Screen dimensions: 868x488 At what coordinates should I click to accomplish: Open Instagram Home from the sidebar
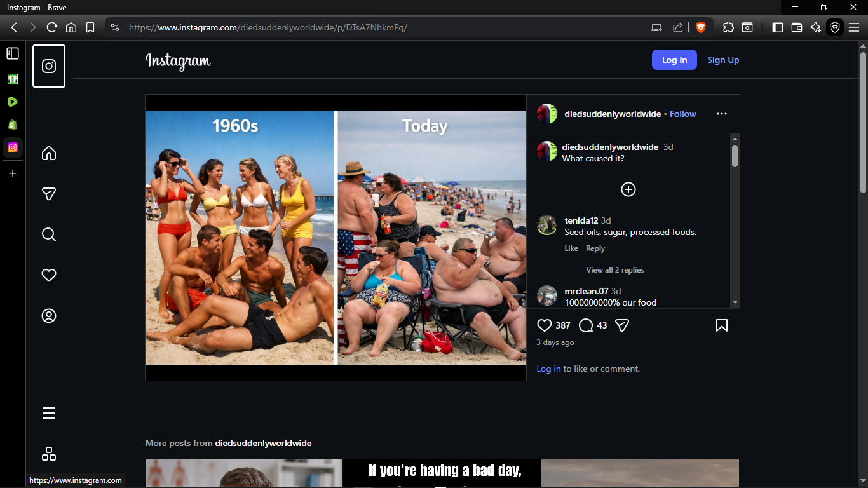(49, 154)
